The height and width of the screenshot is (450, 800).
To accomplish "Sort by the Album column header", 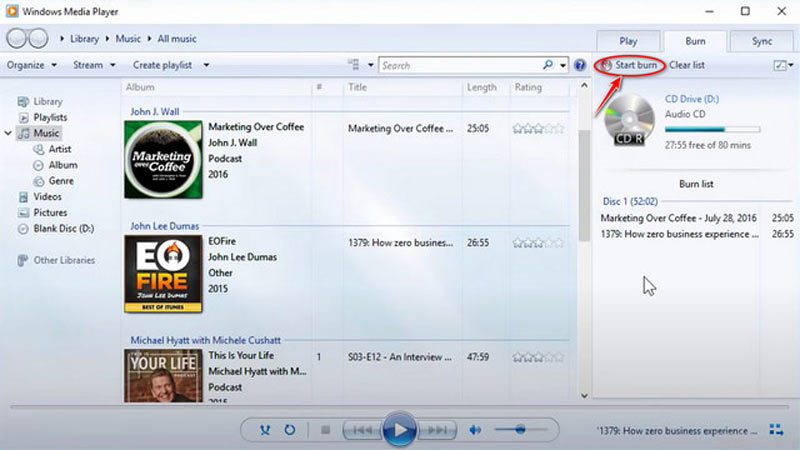I will point(140,87).
